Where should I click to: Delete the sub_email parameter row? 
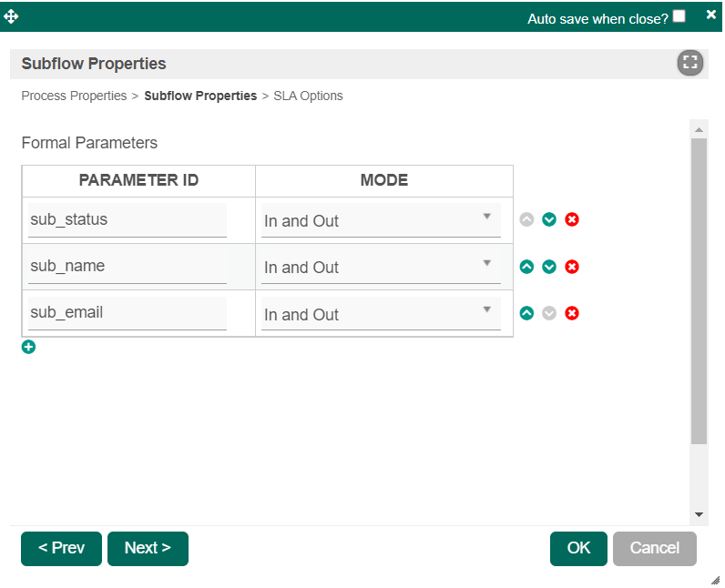tap(572, 313)
